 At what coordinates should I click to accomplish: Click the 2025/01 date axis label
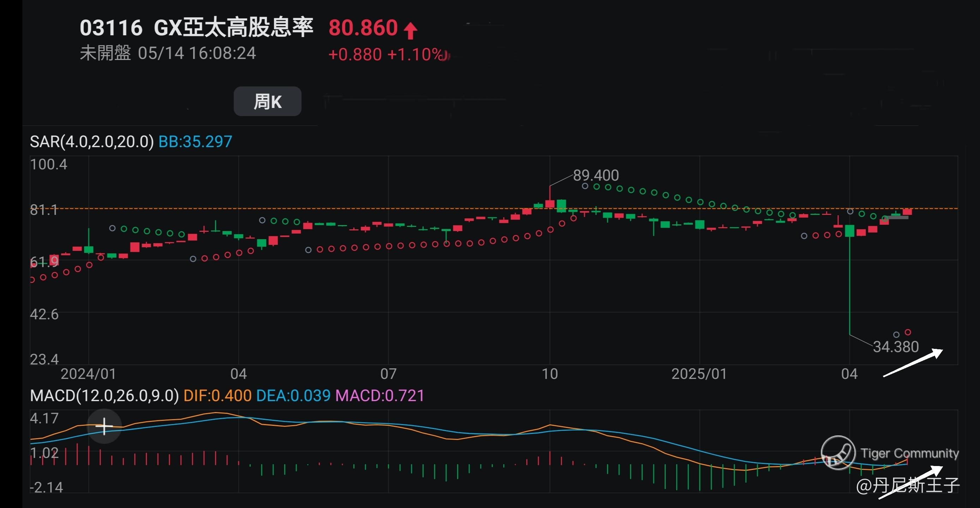click(699, 374)
